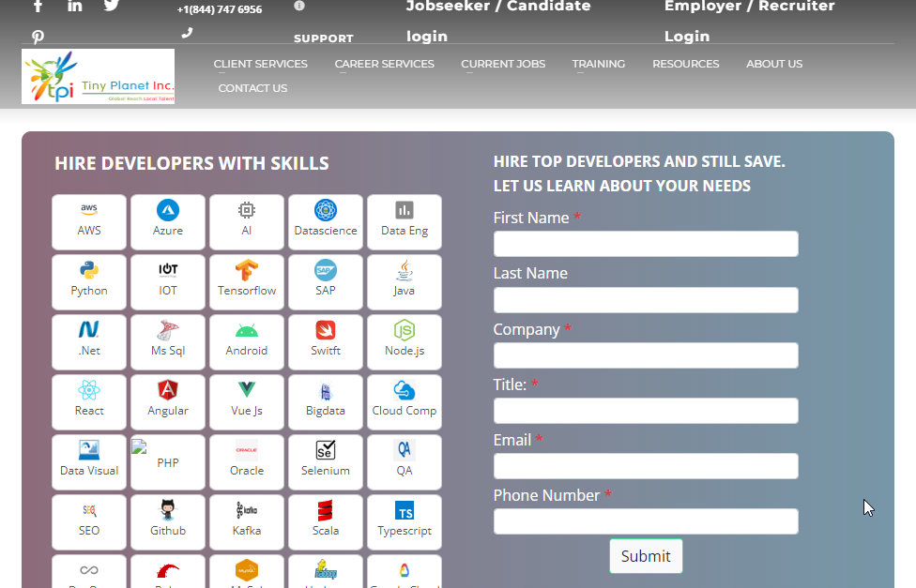
Task: Focus the First Name input field
Action: coord(646,244)
